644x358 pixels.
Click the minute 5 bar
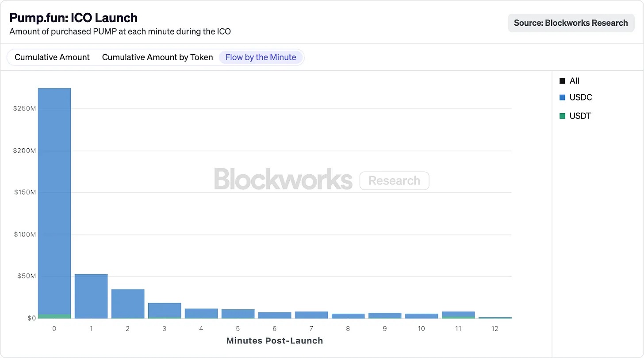pos(238,313)
